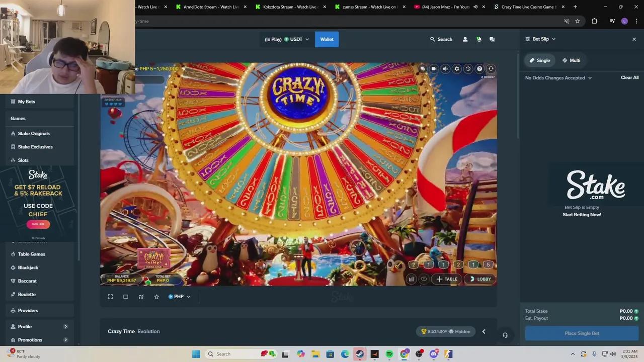
Task: Switch to theatre mode view
Action: tap(126, 297)
